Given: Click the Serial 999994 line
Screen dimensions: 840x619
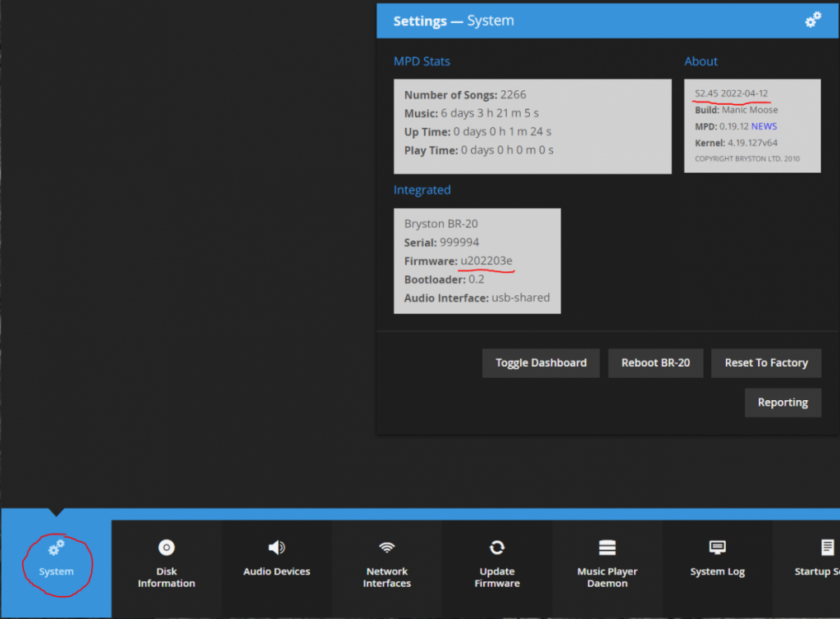Looking at the screenshot, I should tap(441, 242).
